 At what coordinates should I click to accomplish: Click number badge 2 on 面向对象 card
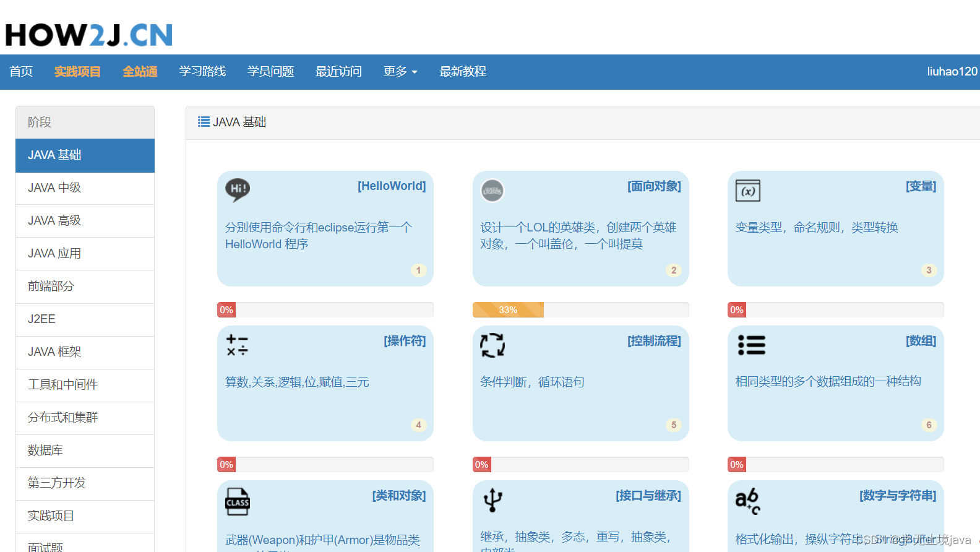click(x=674, y=270)
